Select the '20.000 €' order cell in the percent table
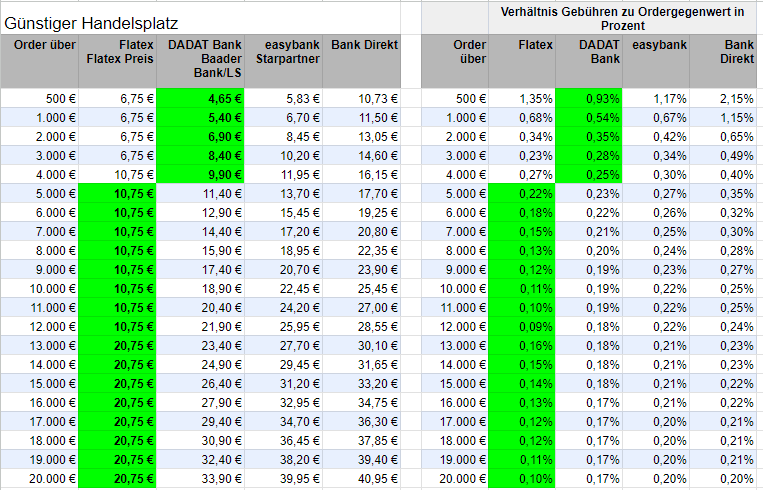This screenshot has height=490, width=763. (455, 478)
